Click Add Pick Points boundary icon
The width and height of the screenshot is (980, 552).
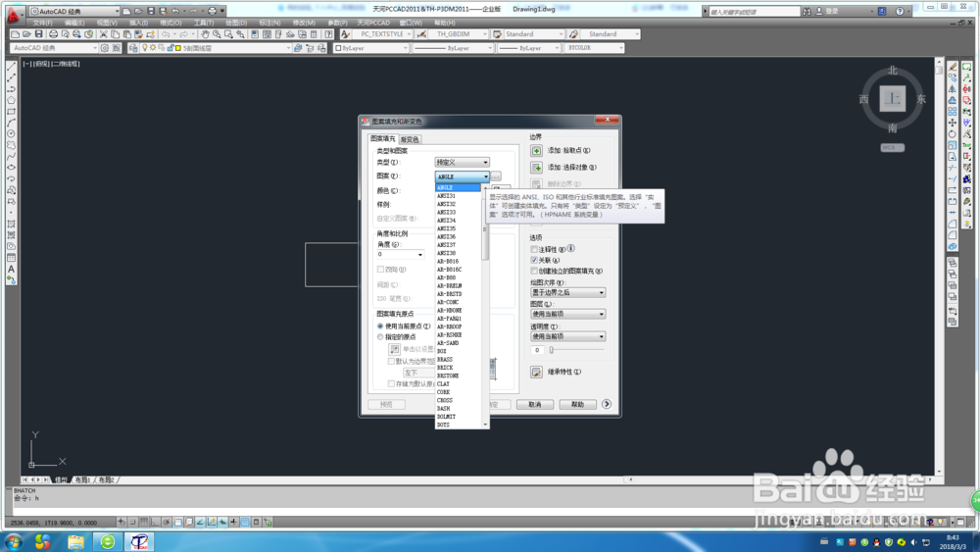tap(536, 151)
